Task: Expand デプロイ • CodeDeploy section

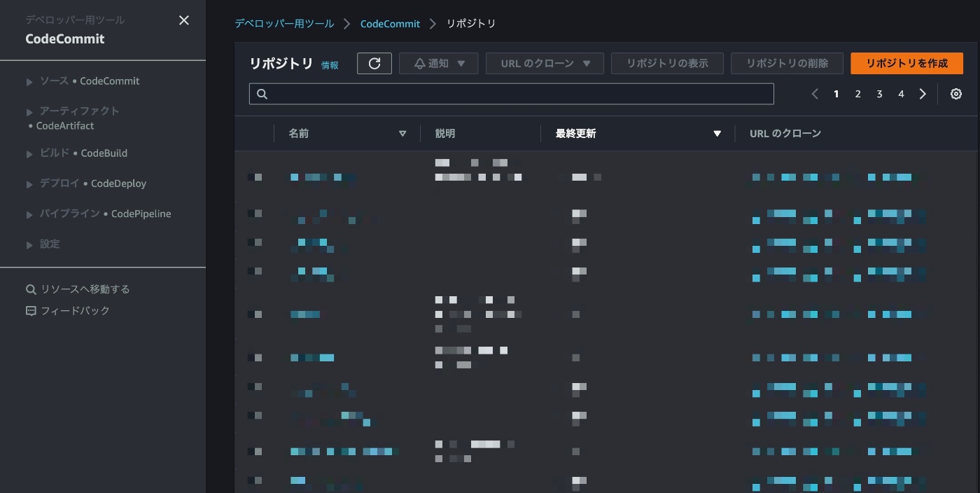Action: point(29,184)
